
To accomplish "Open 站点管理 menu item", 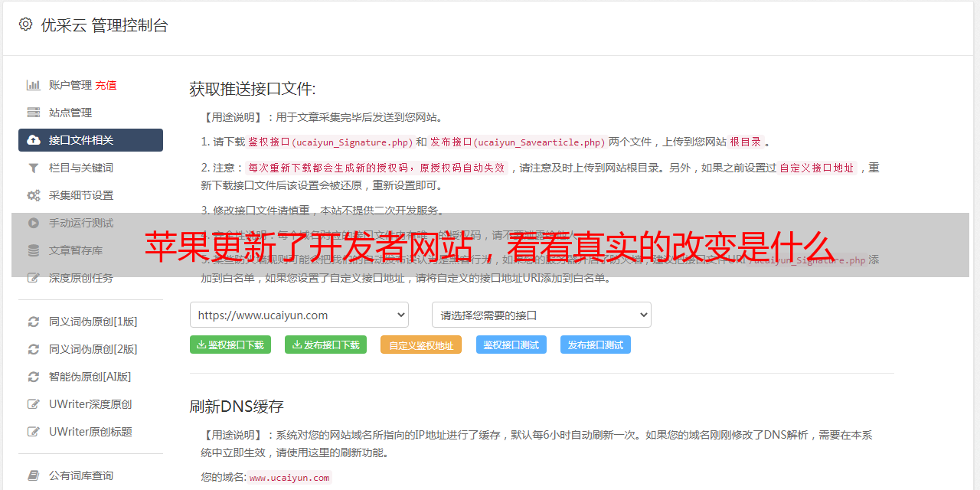I will click(90, 113).
